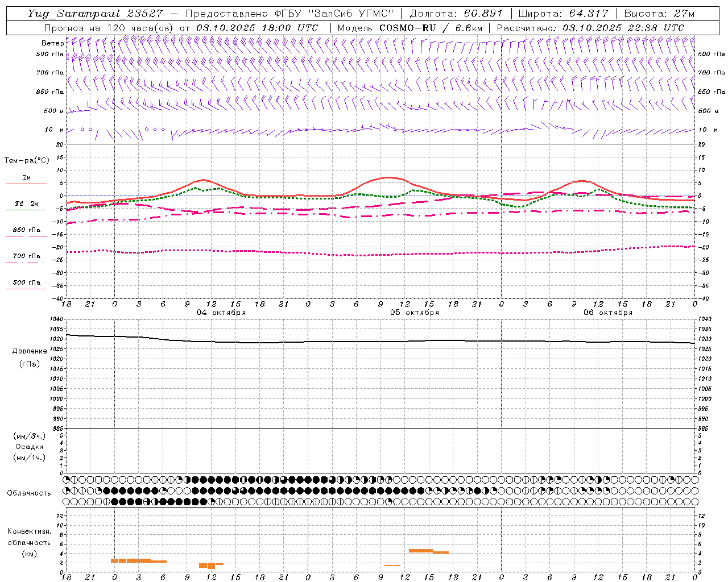Click the Облачность cloudiness label
The height and width of the screenshot is (582, 728).
[29, 493]
